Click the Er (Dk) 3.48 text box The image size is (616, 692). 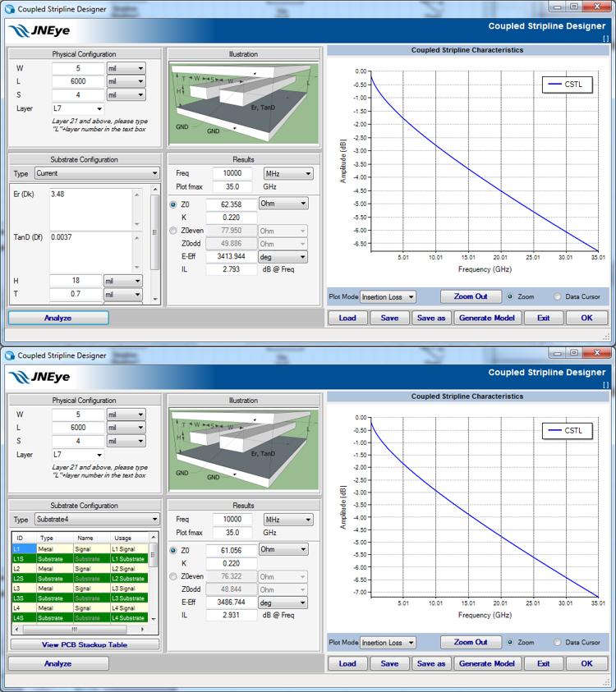coord(95,209)
